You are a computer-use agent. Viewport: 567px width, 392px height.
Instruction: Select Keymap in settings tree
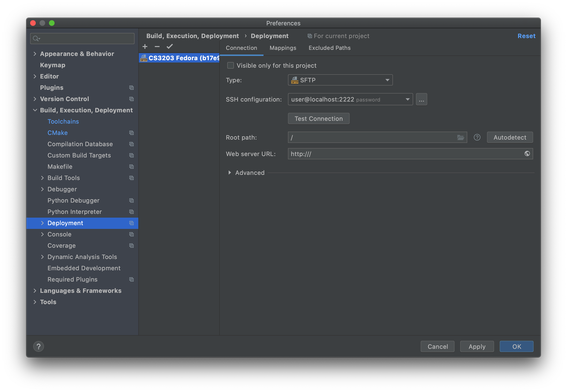53,65
